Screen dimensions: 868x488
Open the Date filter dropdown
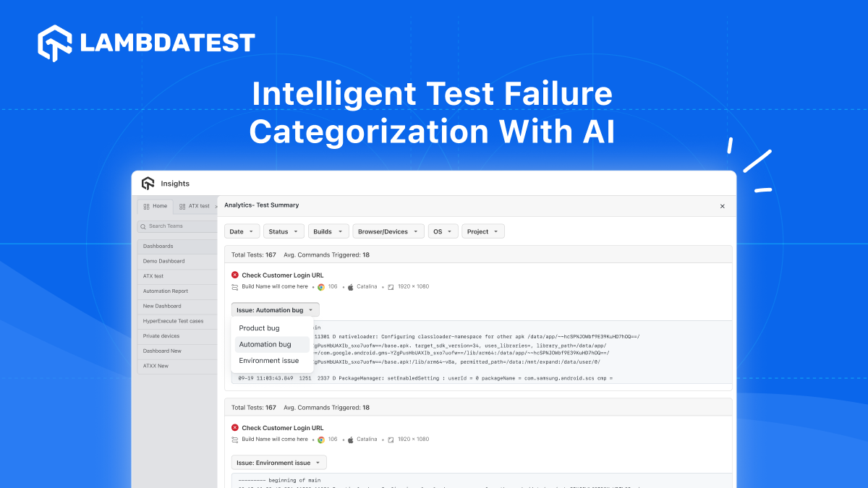click(x=242, y=231)
